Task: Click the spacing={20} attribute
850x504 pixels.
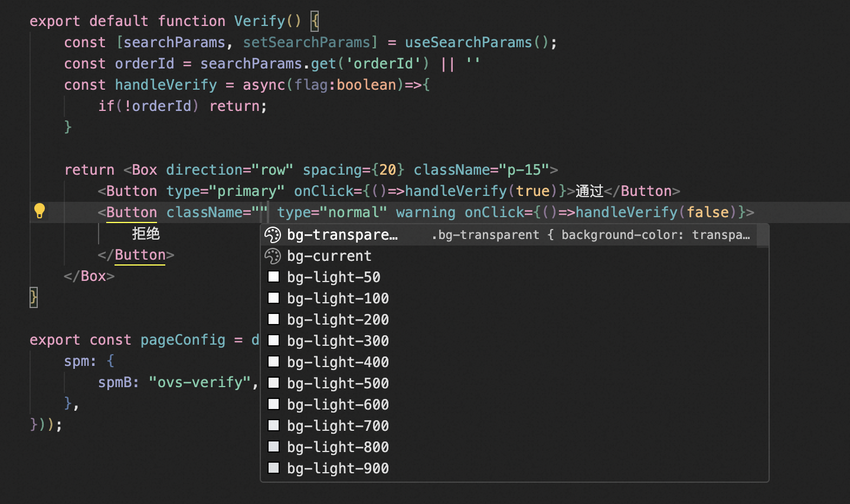Action: [x=354, y=170]
